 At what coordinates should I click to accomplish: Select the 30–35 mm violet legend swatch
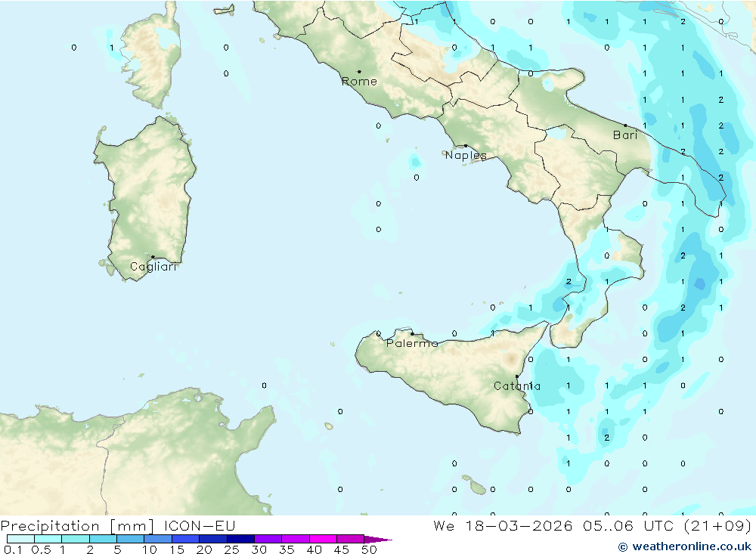pos(268,539)
